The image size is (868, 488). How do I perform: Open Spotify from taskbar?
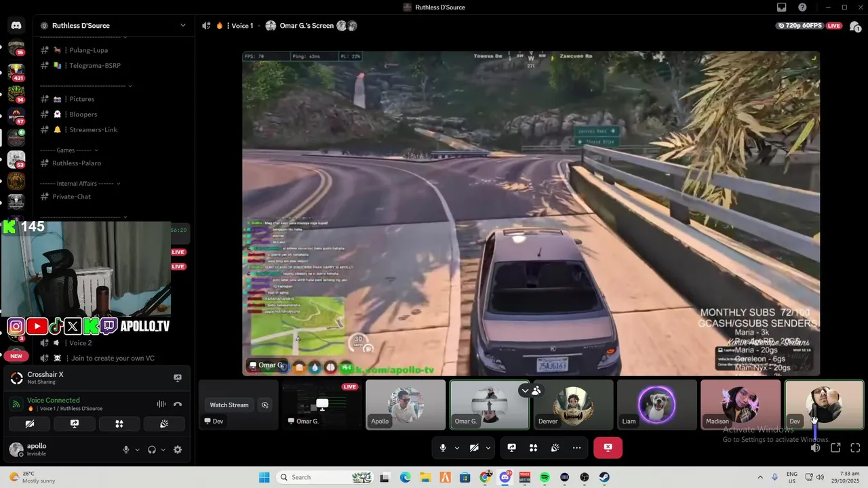545,477
